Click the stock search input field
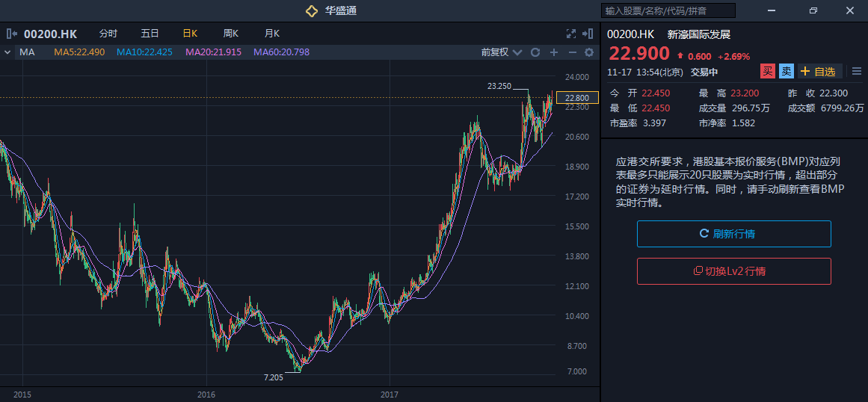868x402 pixels. pyautogui.click(x=668, y=10)
